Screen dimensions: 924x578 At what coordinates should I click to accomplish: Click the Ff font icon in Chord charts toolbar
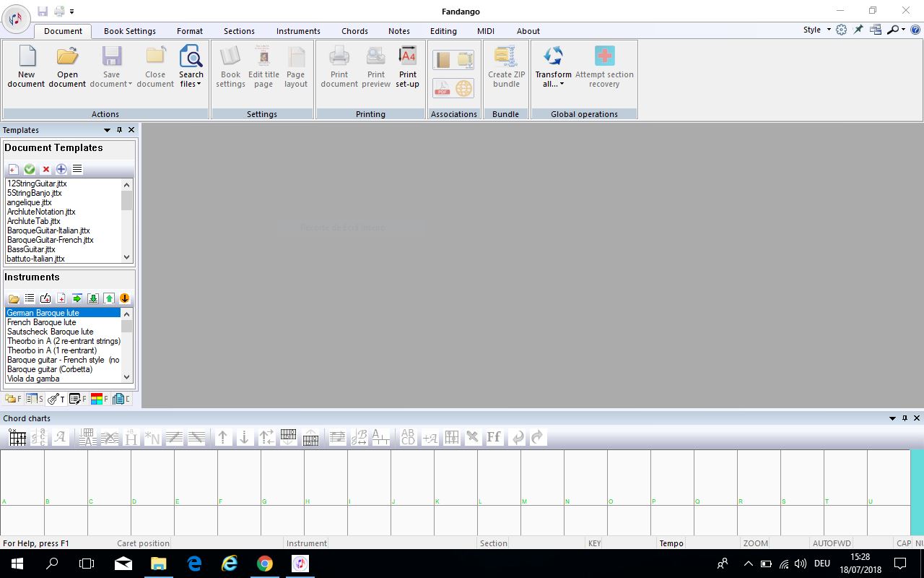coord(494,437)
